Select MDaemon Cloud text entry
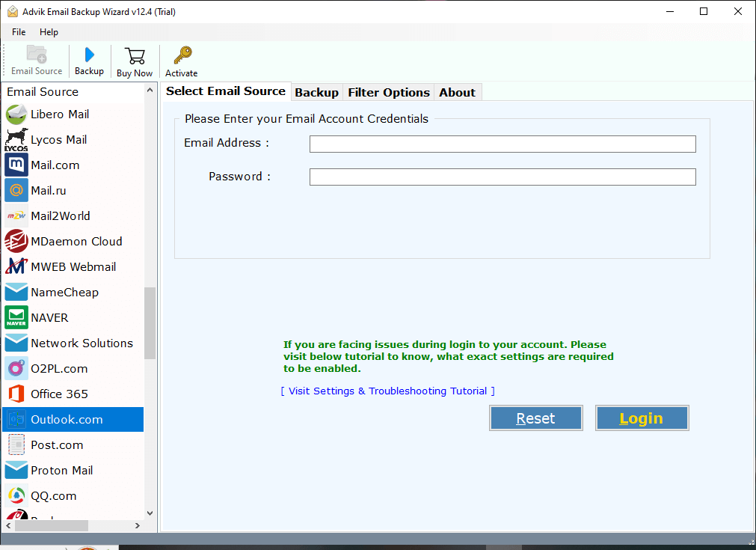This screenshot has width=756, height=550. coord(76,241)
